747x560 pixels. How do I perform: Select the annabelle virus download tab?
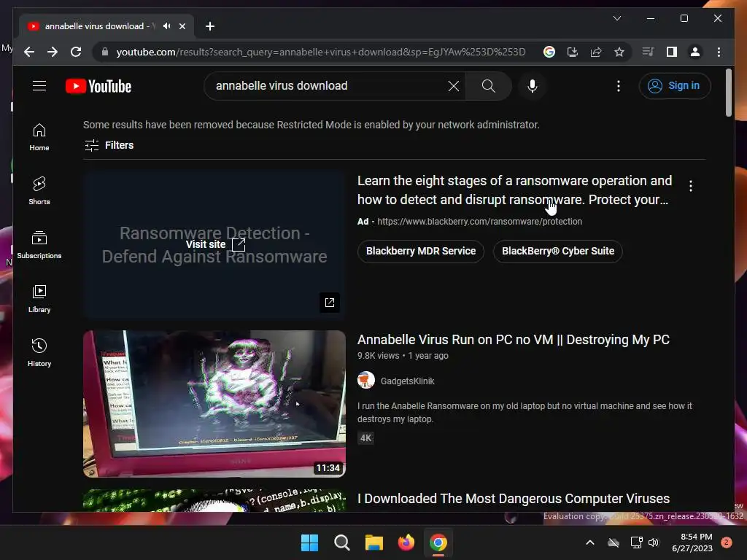click(x=98, y=26)
